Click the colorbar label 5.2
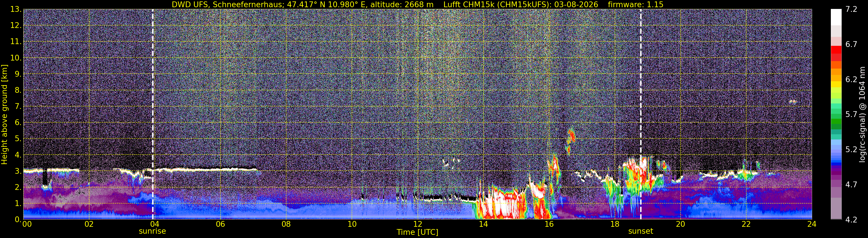This screenshot has height=238, width=868. (851, 150)
